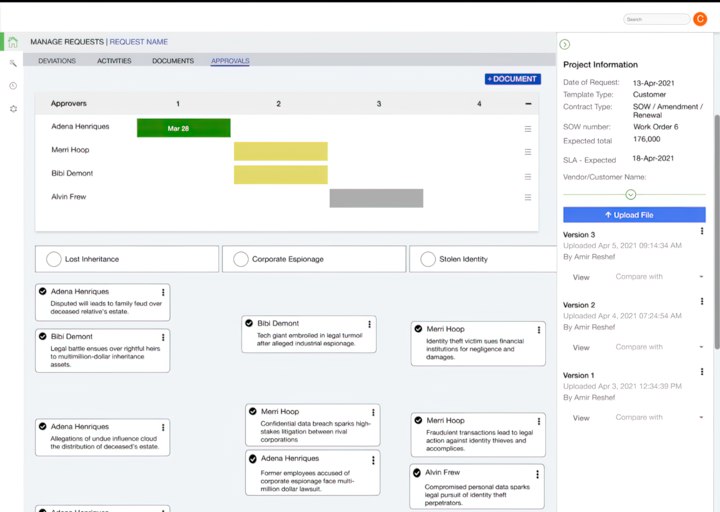720x512 pixels.
Task: Toggle check on the 'Legal battle ensues' card
Action: pyautogui.click(x=43, y=336)
